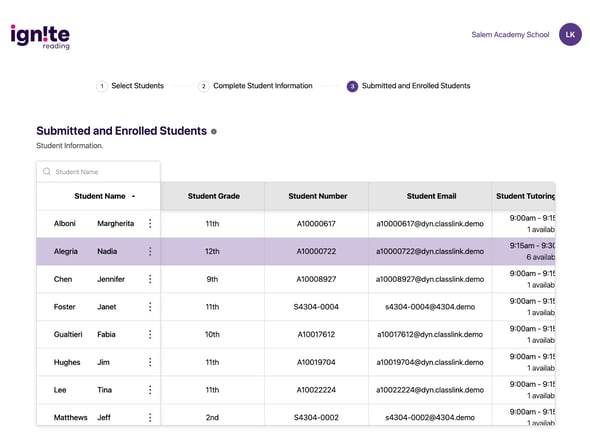Click student number A10000617
Image resolution: width=590 pixels, height=437 pixels.
(x=316, y=224)
